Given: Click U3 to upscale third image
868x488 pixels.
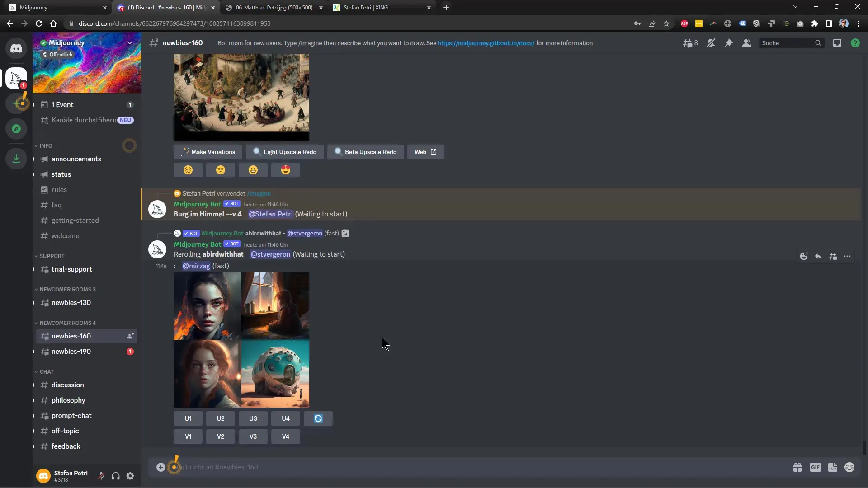Looking at the screenshot, I should pos(253,418).
